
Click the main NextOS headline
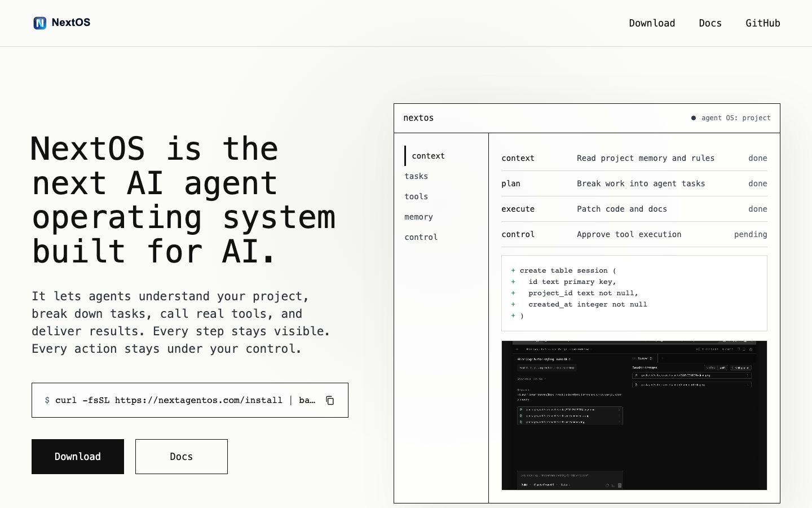[183, 200]
